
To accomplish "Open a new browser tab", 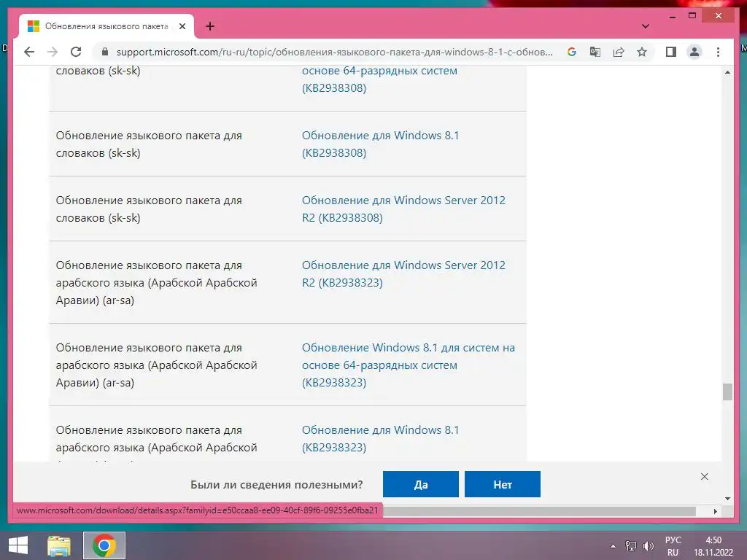I will [210, 26].
